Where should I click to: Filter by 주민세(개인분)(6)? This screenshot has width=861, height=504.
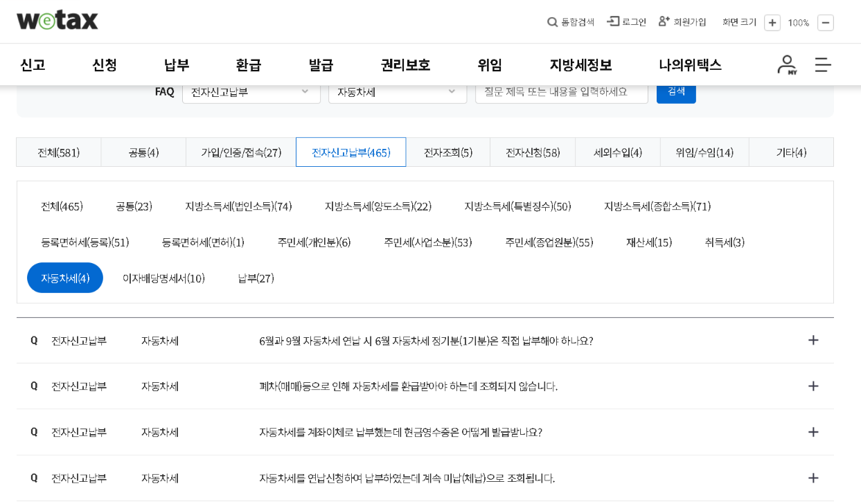(x=314, y=242)
